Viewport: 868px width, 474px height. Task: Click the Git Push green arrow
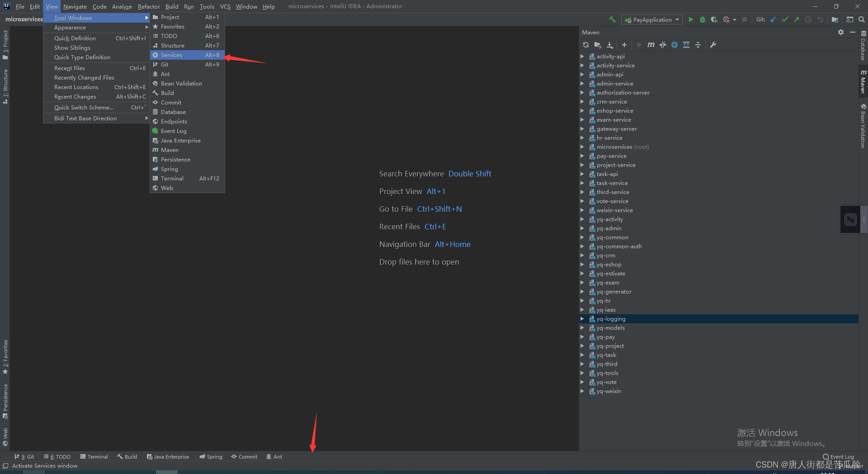click(797, 19)
